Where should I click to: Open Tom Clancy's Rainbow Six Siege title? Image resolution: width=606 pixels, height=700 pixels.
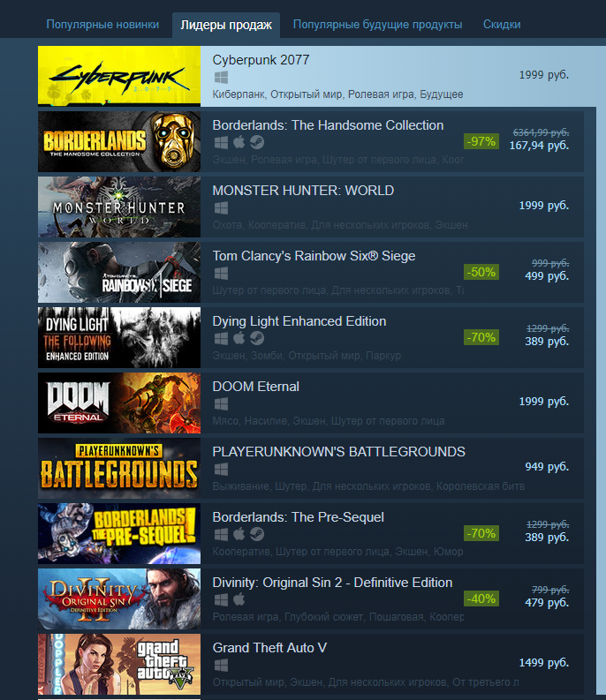314,256
